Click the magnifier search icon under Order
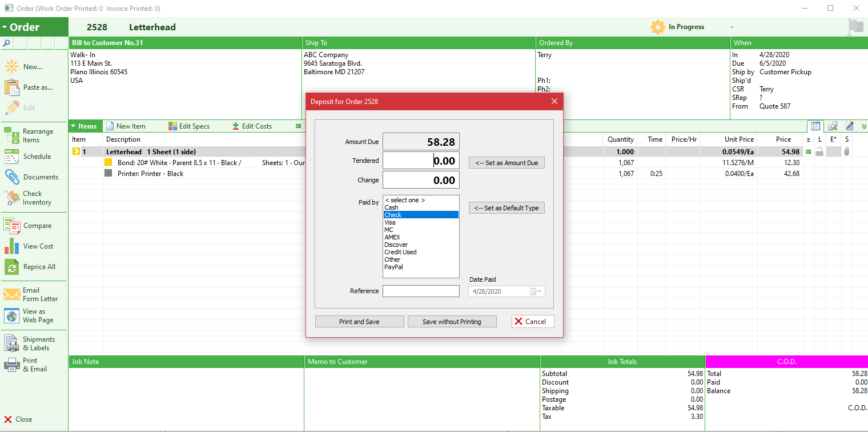Image resolution: width=868 pixels, height=432 pixels. click(7, 43)
